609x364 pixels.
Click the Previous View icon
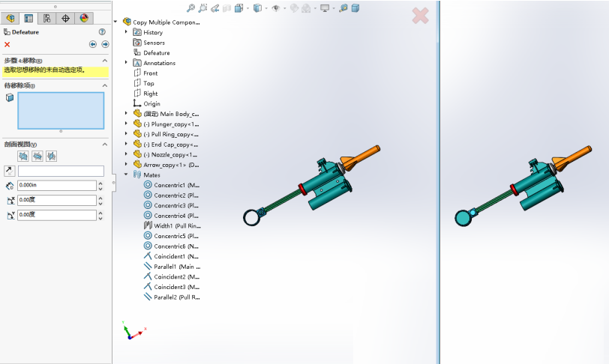click(x=215, y=8)
